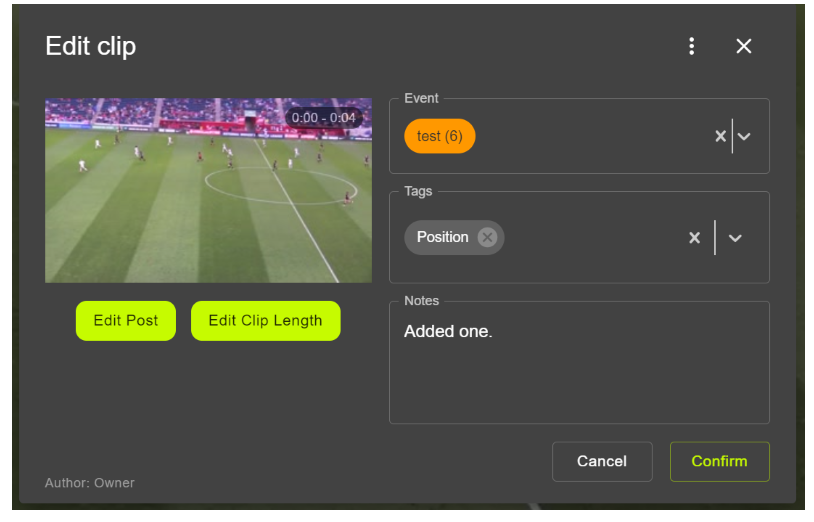Image resolution: width=814 pixels, height=522 pixels.
Task: Expand the Tags dropdown chevron
Action: (736, 238)
